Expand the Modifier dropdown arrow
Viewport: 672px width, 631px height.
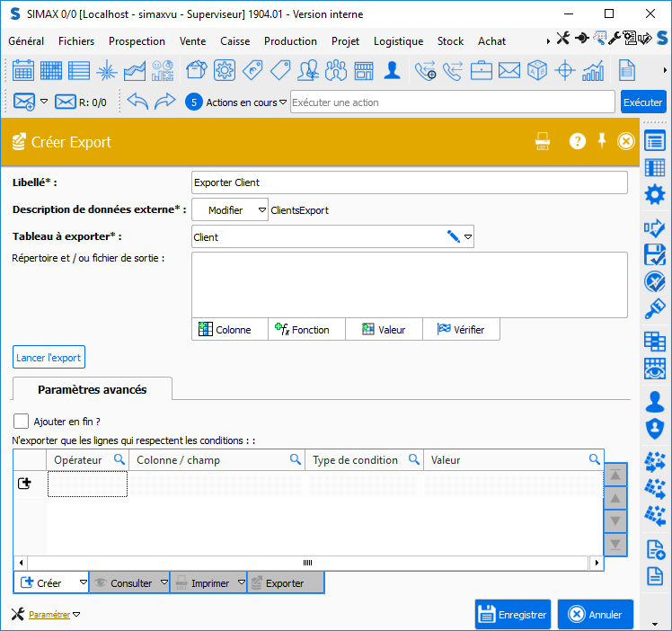pos(261,210)
